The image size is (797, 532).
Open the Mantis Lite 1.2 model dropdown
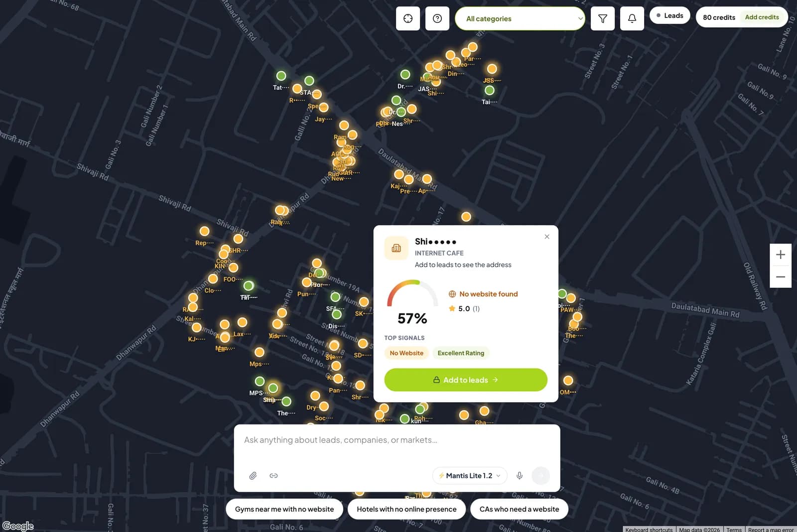470,476
